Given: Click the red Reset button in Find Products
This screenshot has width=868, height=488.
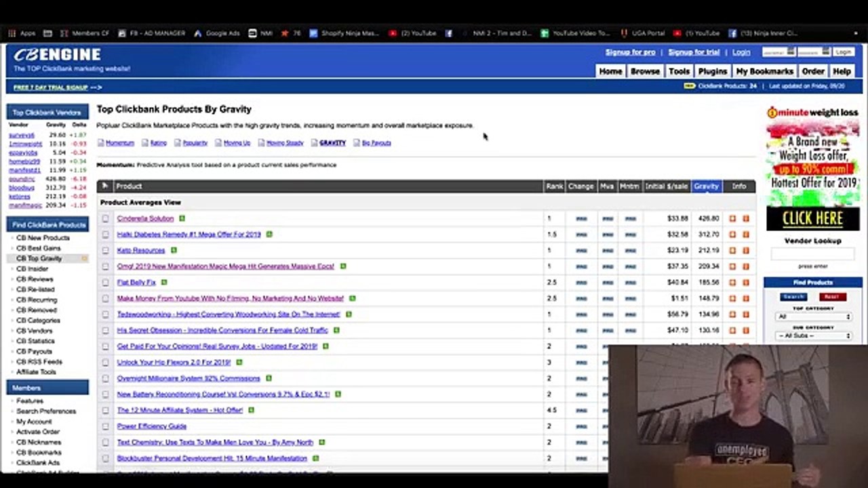Looking at the screenshot, I should point(832,297).
